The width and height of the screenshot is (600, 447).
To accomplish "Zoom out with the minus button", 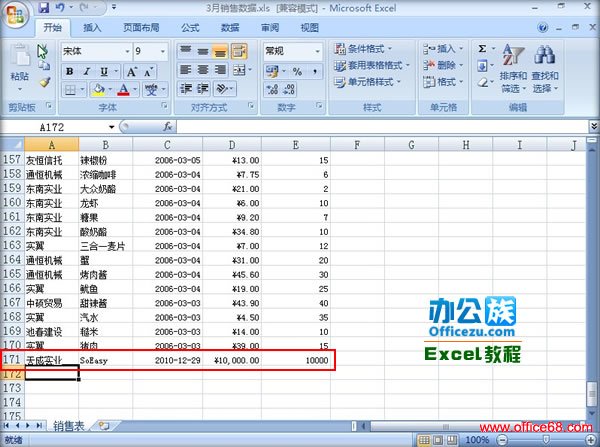I will coord(503,440).
